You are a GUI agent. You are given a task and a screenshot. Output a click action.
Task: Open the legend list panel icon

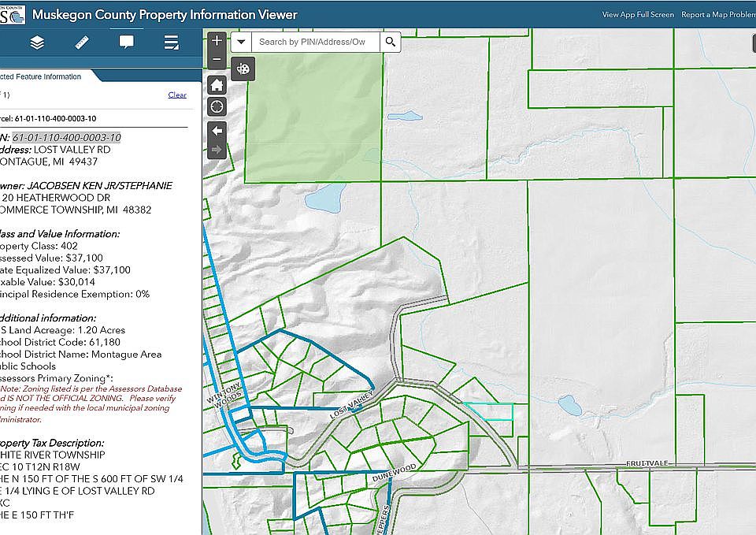coord(171,43)
